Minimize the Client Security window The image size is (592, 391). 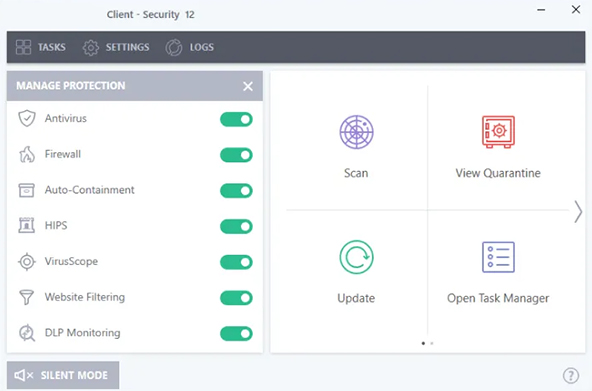tap(541, 10)
